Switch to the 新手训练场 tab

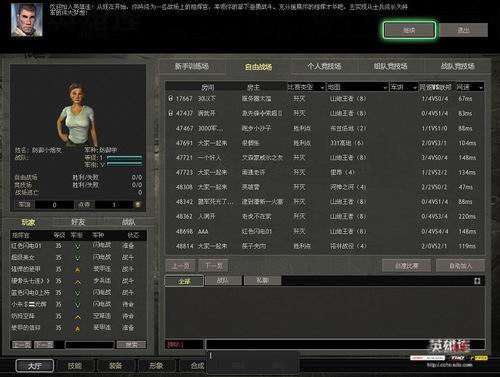click(192, 66)
